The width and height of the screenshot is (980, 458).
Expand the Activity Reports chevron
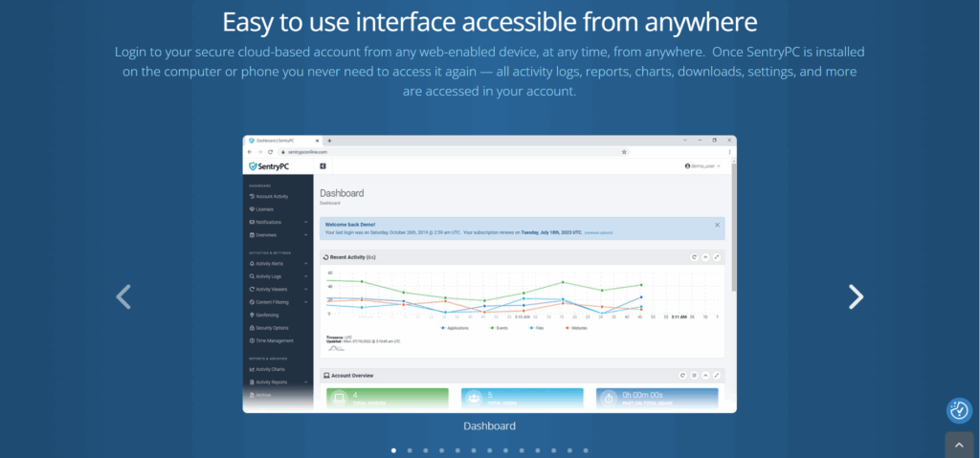tap(305, 382)
